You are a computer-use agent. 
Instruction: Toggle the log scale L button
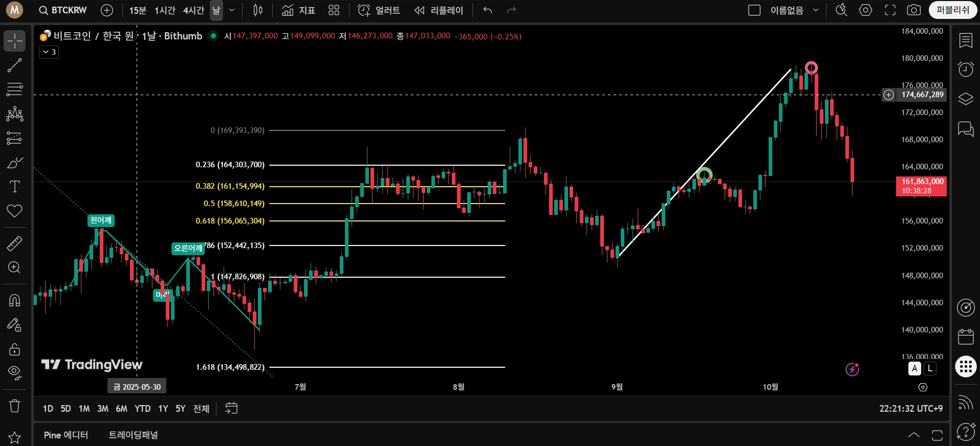pos(930,368)
